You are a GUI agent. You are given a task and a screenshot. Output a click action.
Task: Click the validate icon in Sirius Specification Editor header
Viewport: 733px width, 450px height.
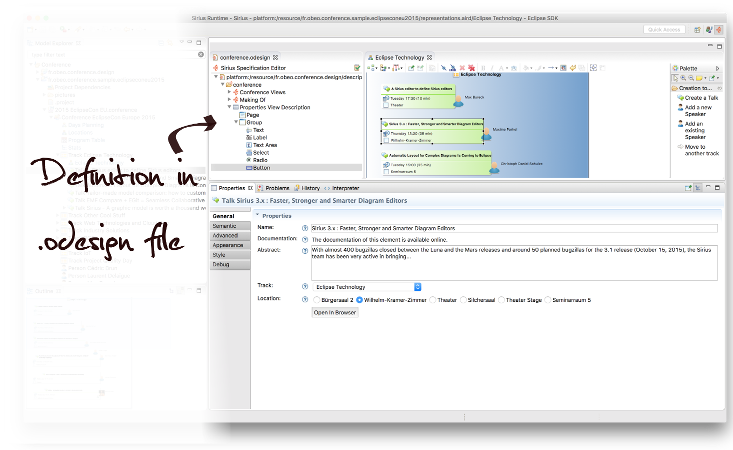tap(357, 68)
